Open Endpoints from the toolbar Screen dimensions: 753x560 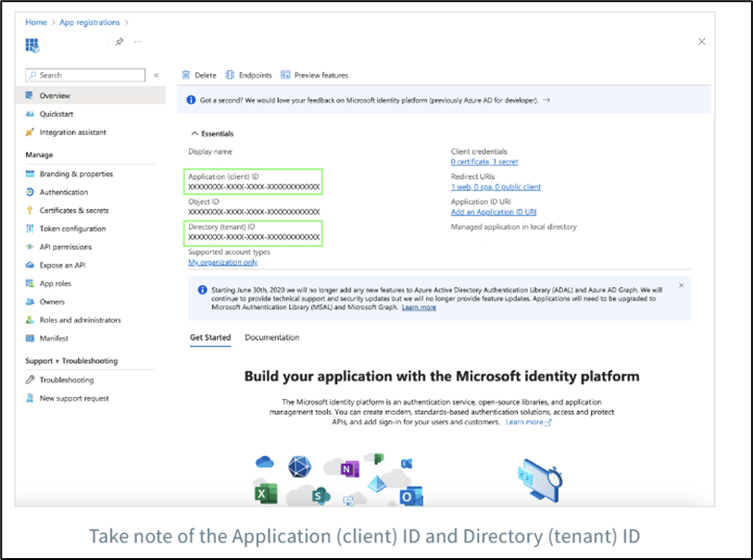pos(249,75)
